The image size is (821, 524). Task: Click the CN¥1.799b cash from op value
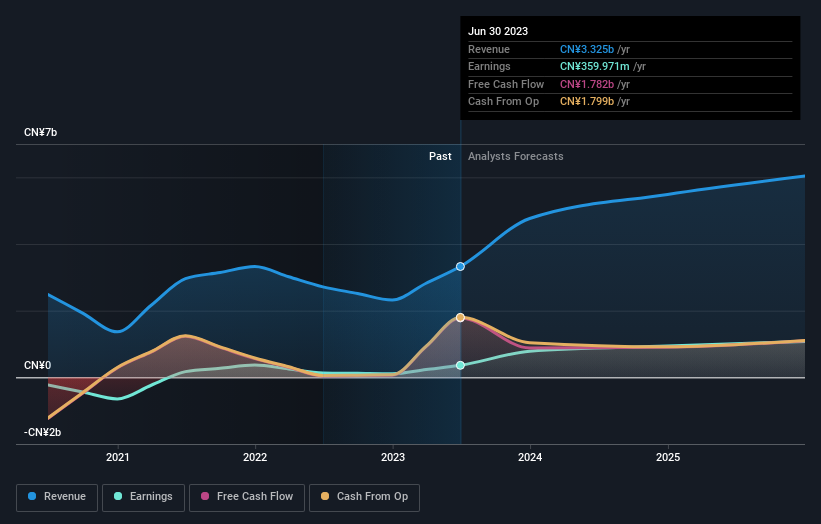[587, 102]
